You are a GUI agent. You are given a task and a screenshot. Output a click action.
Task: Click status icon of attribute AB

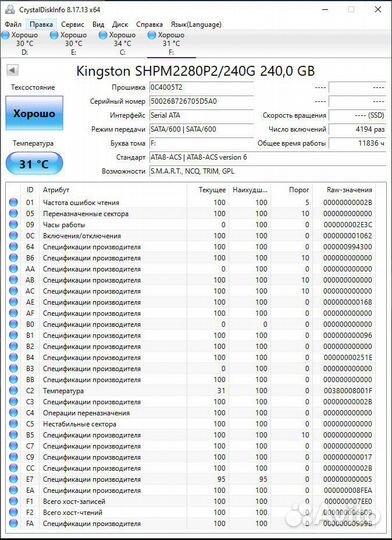point(13,280)
